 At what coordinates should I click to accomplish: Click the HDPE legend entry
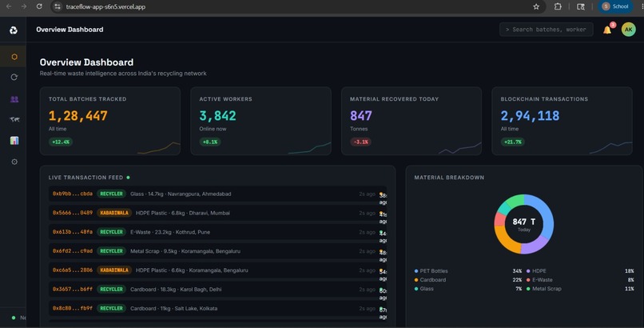click(536, 271)
